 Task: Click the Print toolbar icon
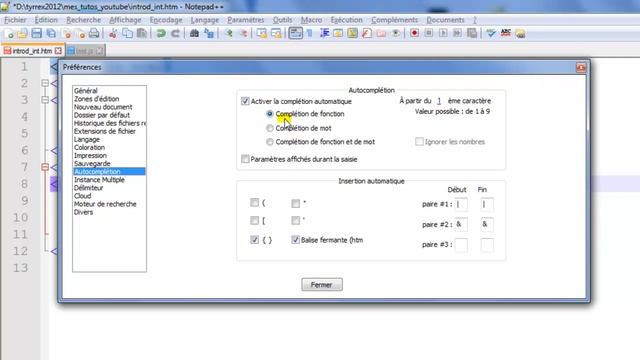click(x=94, y=33)
